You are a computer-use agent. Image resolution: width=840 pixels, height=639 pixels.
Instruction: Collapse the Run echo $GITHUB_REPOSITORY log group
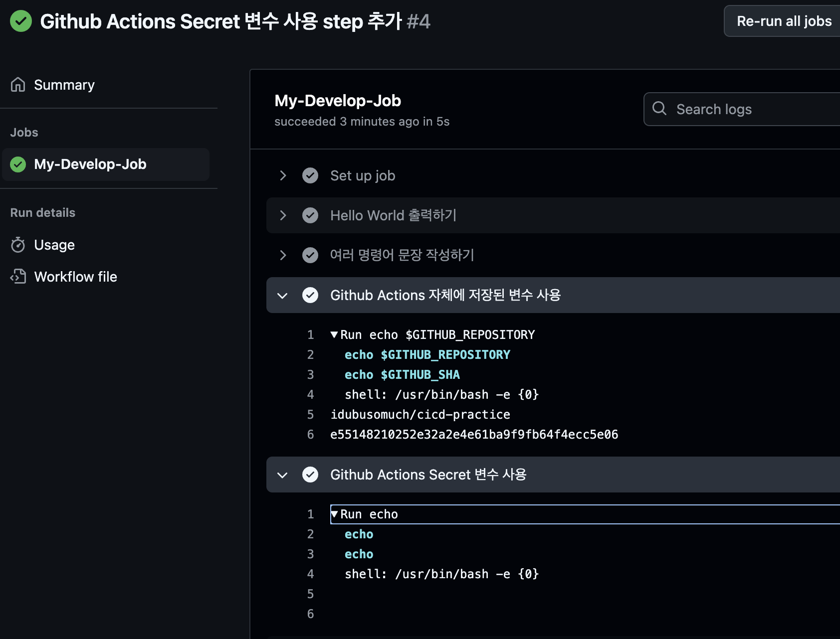[x=334, y=335]
